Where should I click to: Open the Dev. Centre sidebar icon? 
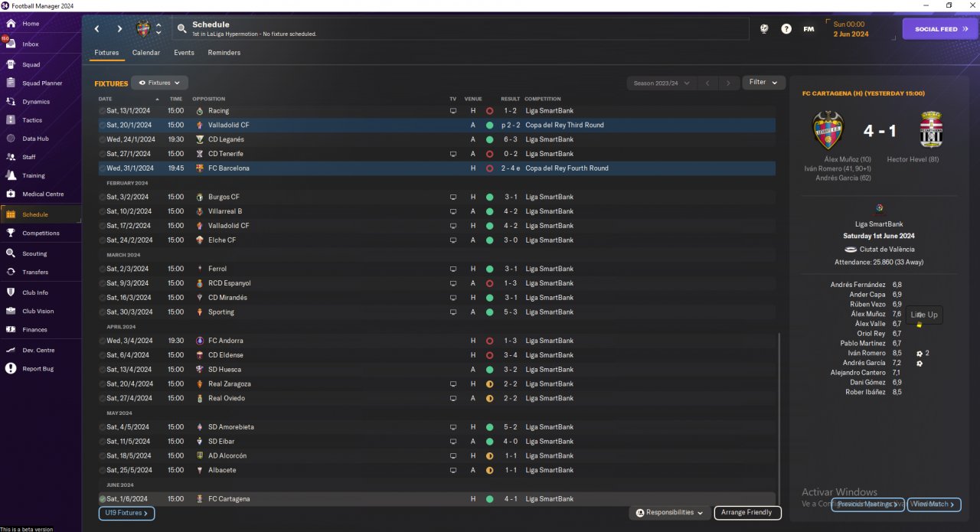pyautogui.click(x=11, y=350)
